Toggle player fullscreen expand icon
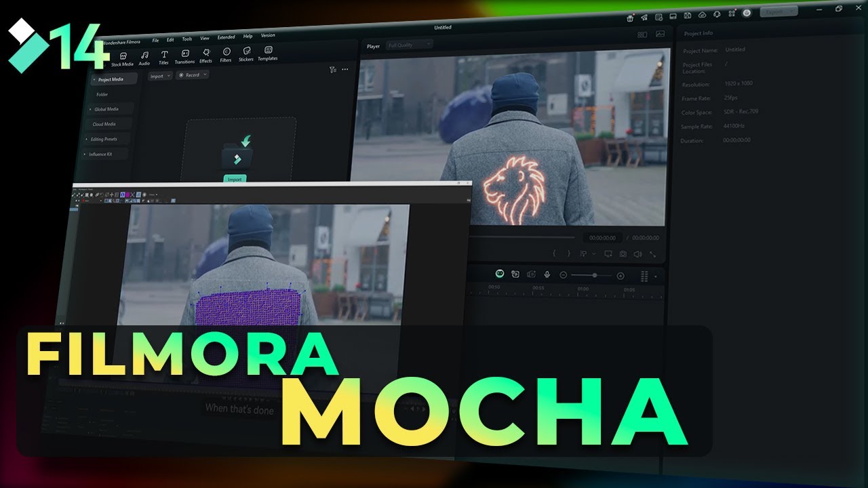868x488 pixels. pyautogui.click(x=652, y=254)
